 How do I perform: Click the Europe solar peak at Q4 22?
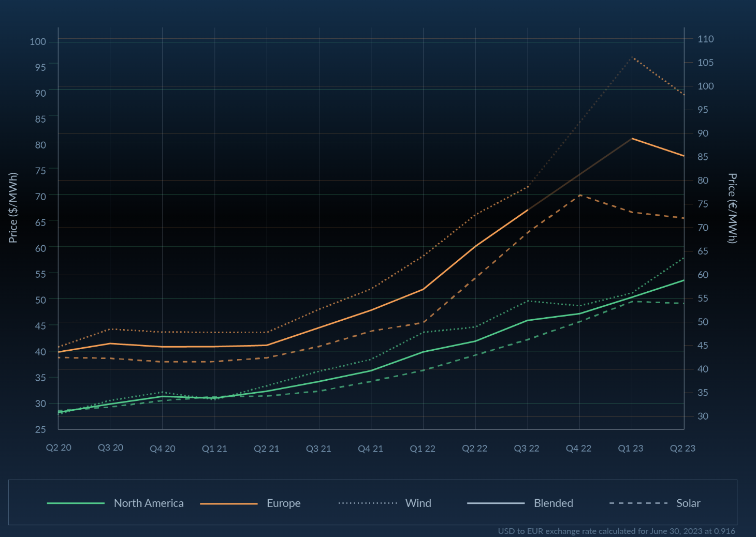580,195
